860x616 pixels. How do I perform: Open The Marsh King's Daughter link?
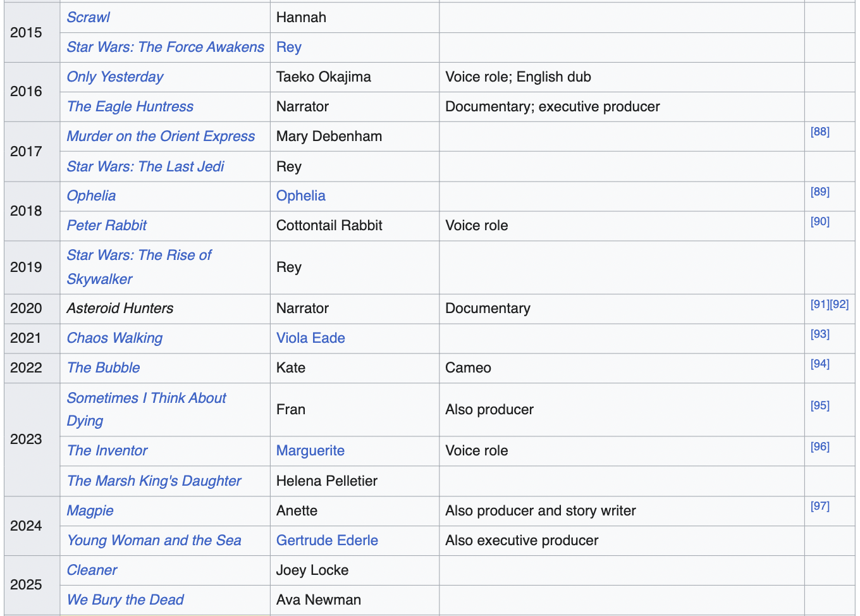pos(154,481)
